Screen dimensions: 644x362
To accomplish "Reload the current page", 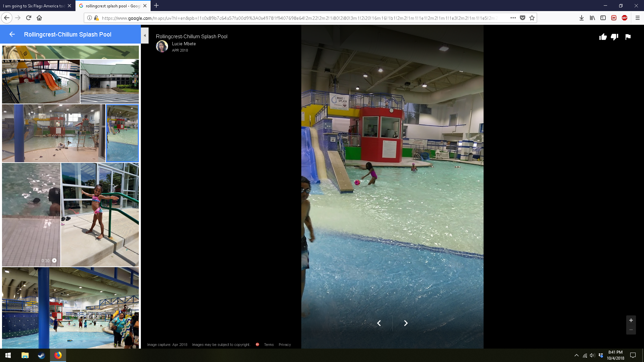I will (29, 18).
